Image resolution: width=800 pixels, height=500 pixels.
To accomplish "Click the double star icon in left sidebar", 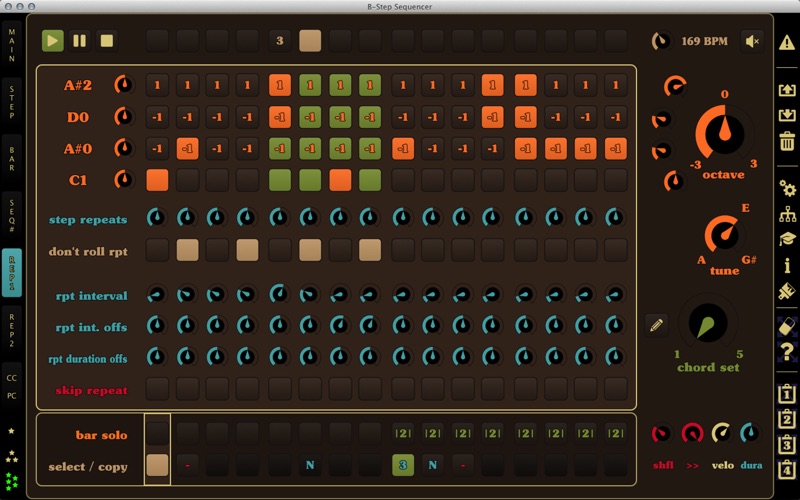I will (11, 456).
